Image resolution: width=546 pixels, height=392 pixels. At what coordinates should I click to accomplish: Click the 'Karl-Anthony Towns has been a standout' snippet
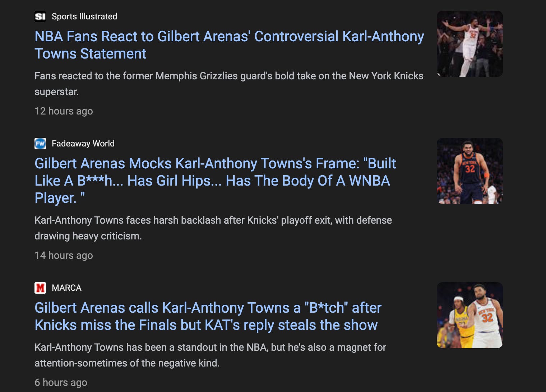[x=210, y=355]
